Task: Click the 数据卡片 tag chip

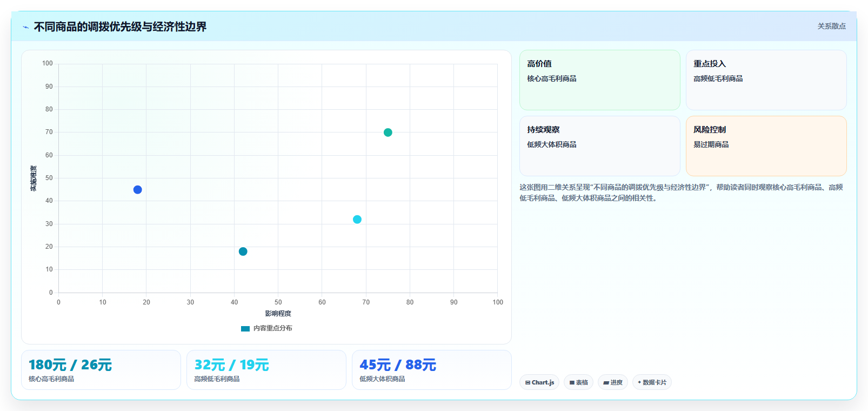Action: point(652,382)
